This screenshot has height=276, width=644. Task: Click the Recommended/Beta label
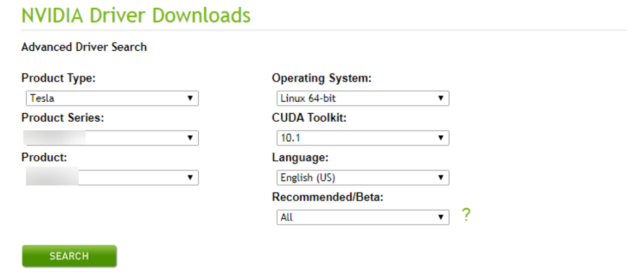click(328, 198)
